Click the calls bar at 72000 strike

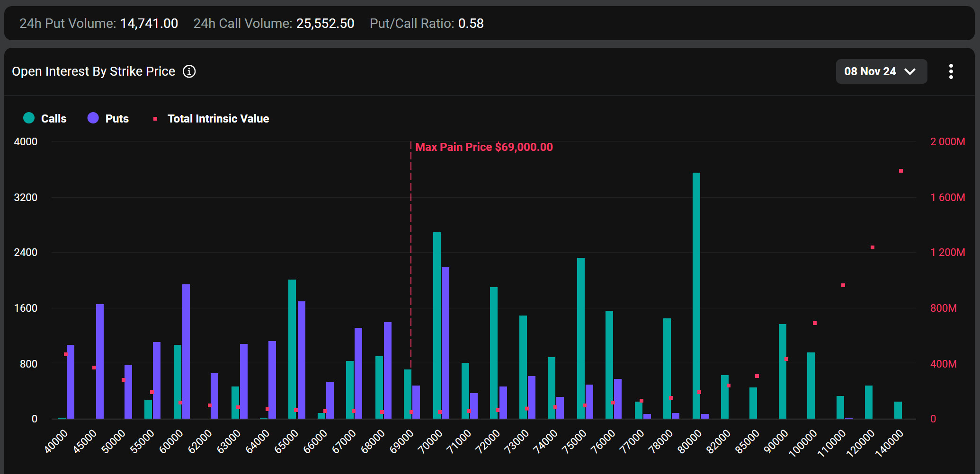[x=494, y=353]
